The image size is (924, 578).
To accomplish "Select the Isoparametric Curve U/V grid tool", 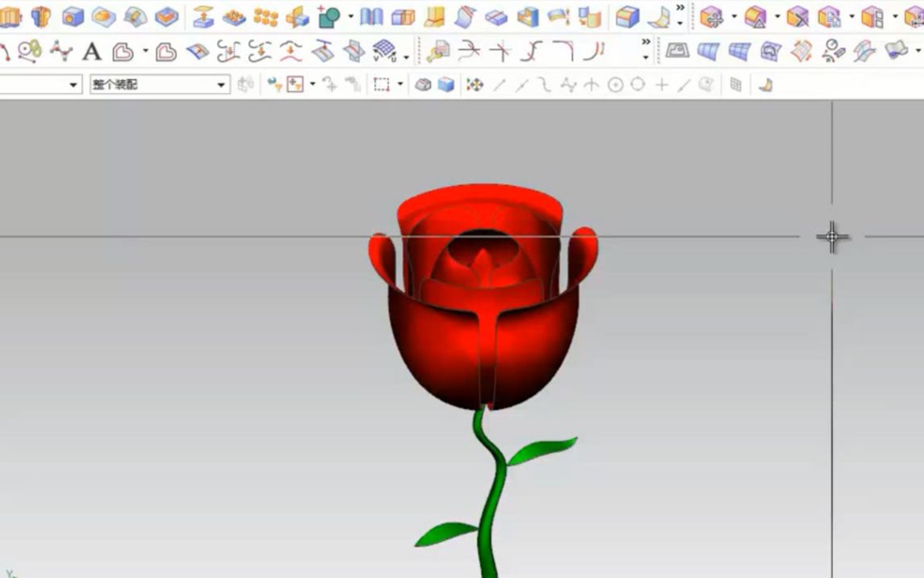I will pos(384,52).
